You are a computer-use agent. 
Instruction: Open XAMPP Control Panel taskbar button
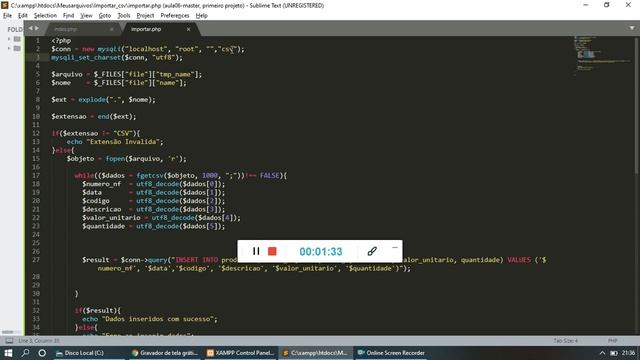click(x=240, y=353)
